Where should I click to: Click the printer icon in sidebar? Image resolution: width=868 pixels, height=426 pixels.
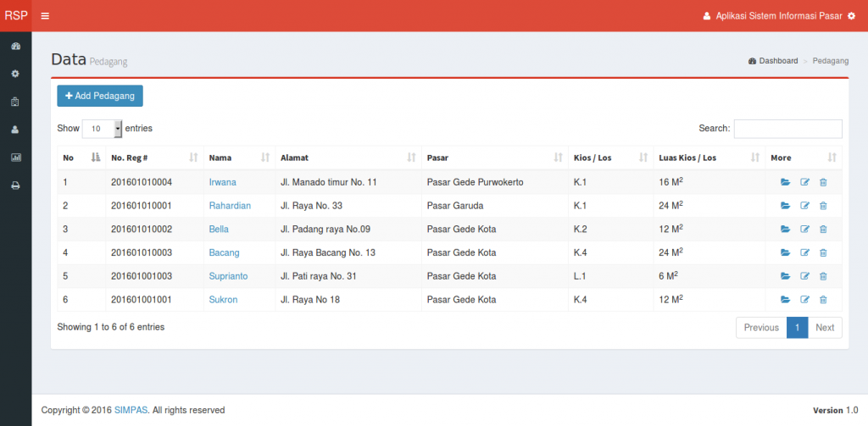tap(15, 185)
